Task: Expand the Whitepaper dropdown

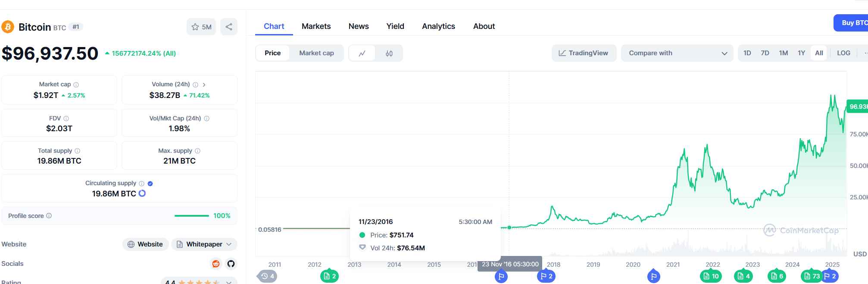Action: [204, 244]
